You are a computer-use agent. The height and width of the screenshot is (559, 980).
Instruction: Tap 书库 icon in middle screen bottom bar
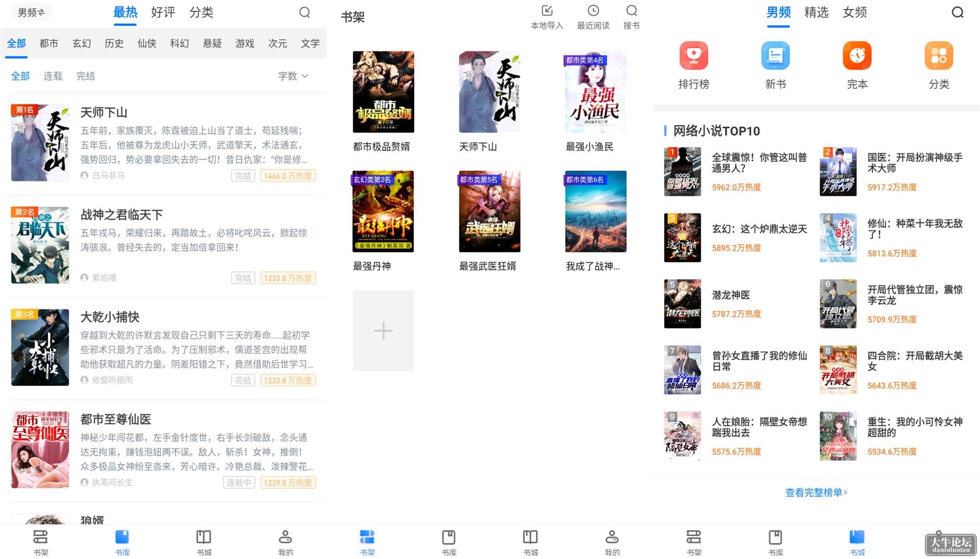click(449, 537)
